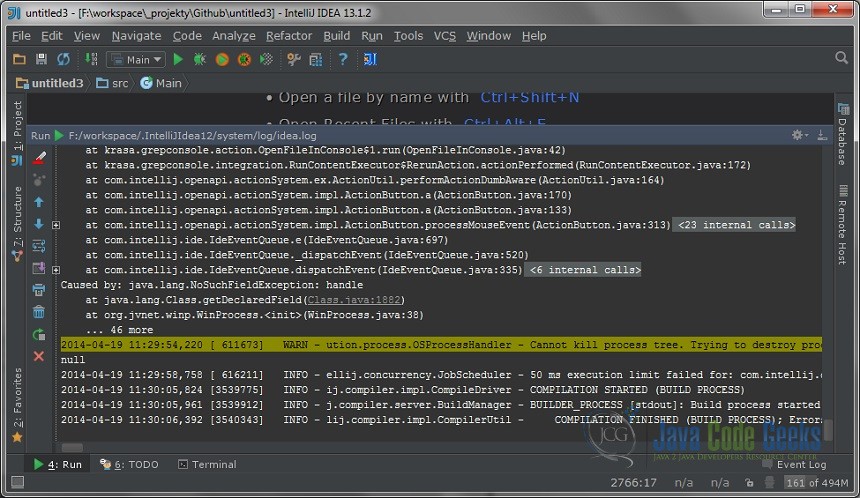Screen dimensions: 860x498
Task: Click Save All disk icon
Action: tap(41, 59)
